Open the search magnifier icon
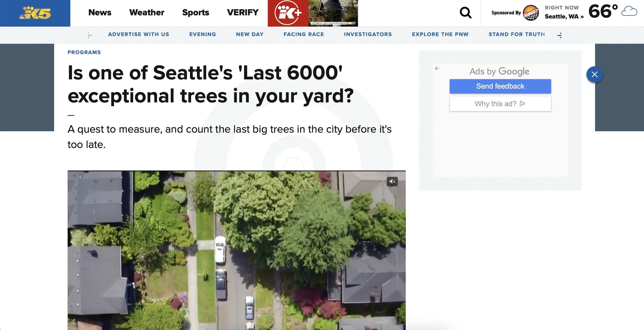Viewport: 644px width, 330px height. (465, 13)
